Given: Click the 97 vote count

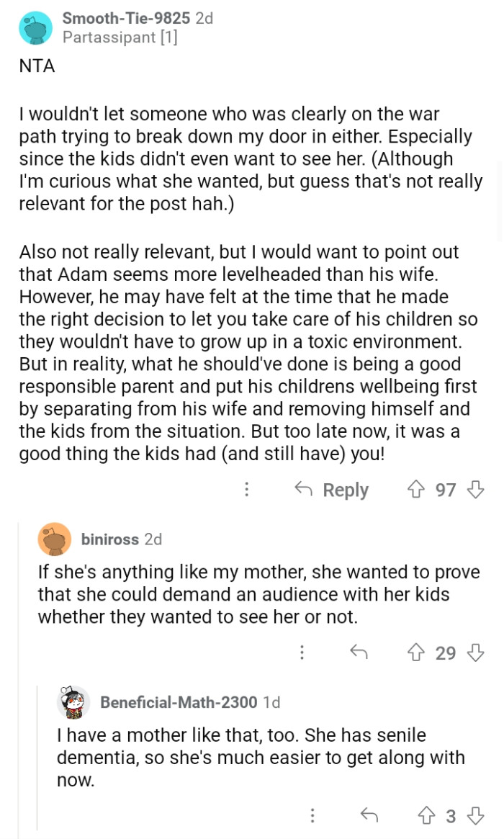Looking at the screenshot, I should click(x=446, y=490).
